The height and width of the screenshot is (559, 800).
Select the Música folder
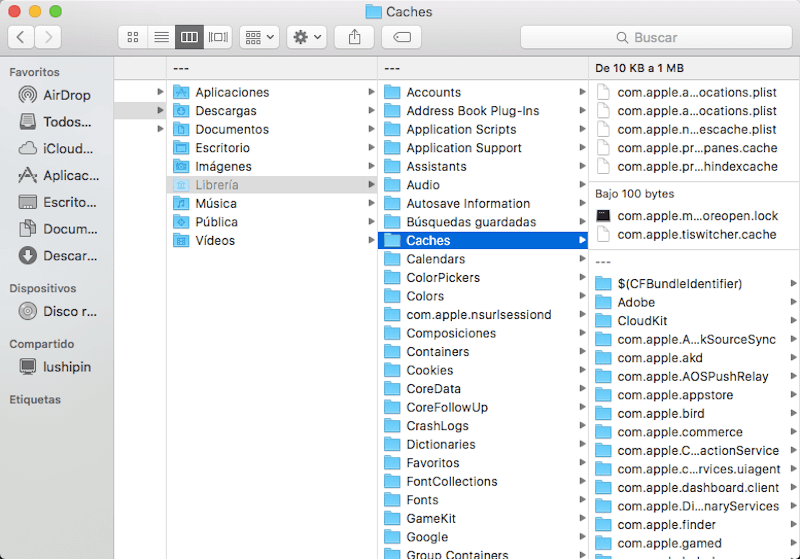pos(272,204)
